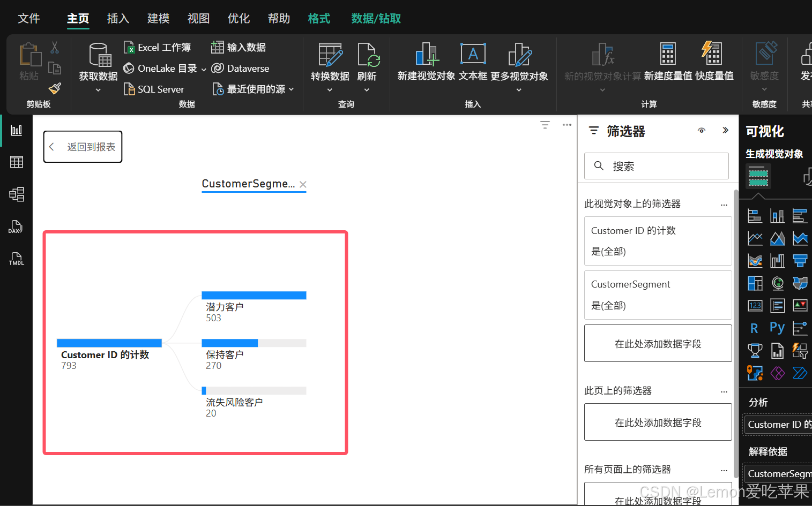This screenshot has height=506, width=812.
Task: Click the Format painter icon
Action: (55, 88)
